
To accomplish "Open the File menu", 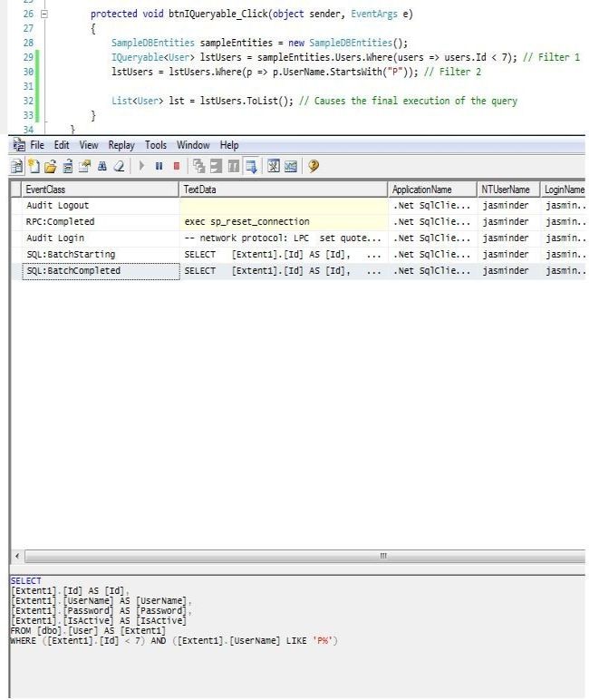I will (x=37, y=145).
